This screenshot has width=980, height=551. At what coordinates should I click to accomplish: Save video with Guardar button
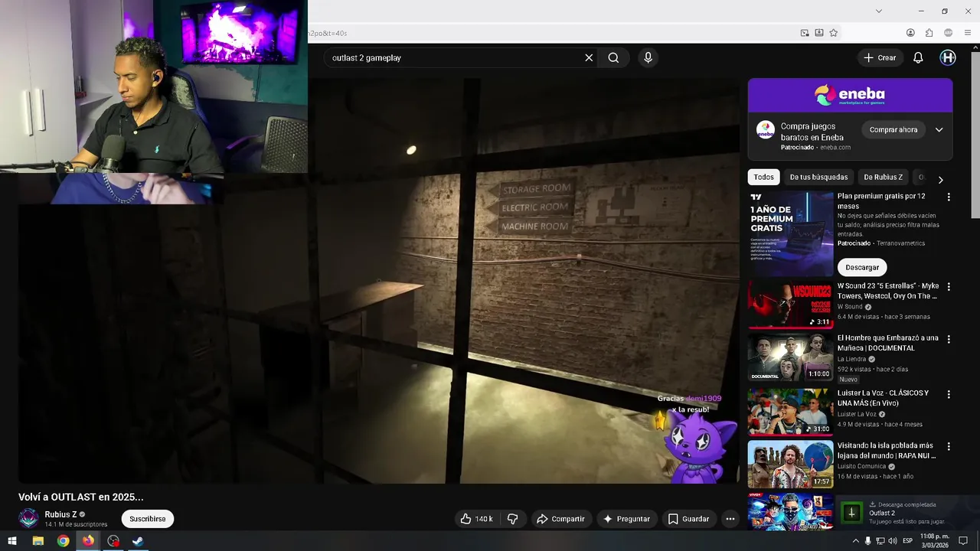pyautogui.click(x=688, y=519)
